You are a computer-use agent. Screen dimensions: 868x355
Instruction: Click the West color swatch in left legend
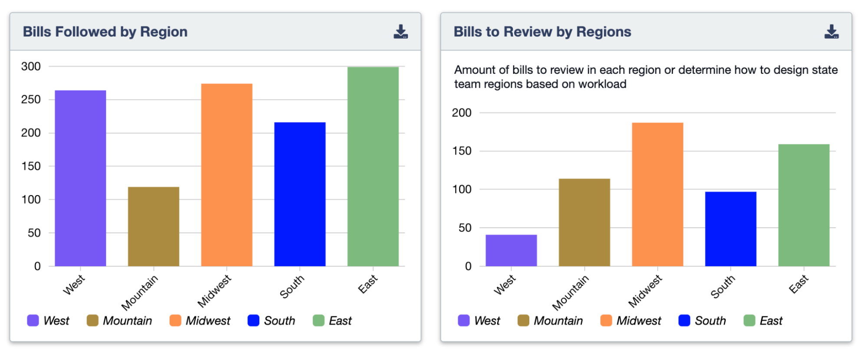pos(32,321)
